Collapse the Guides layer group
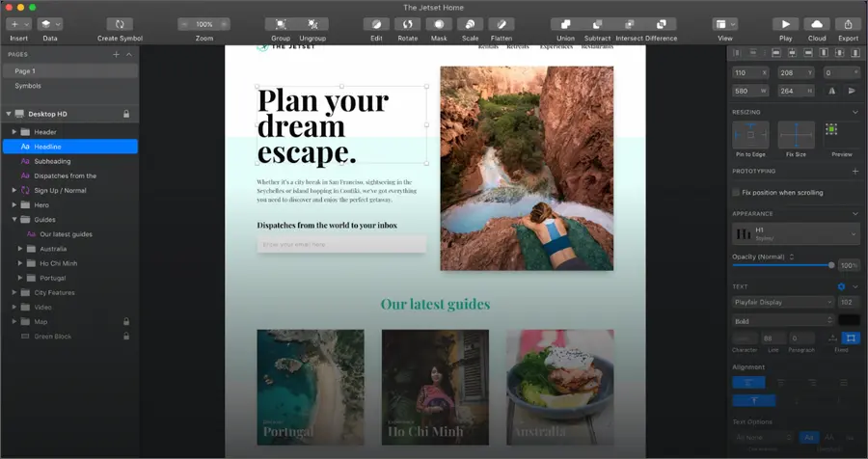 pyautogui.click(x=14, y=219)
